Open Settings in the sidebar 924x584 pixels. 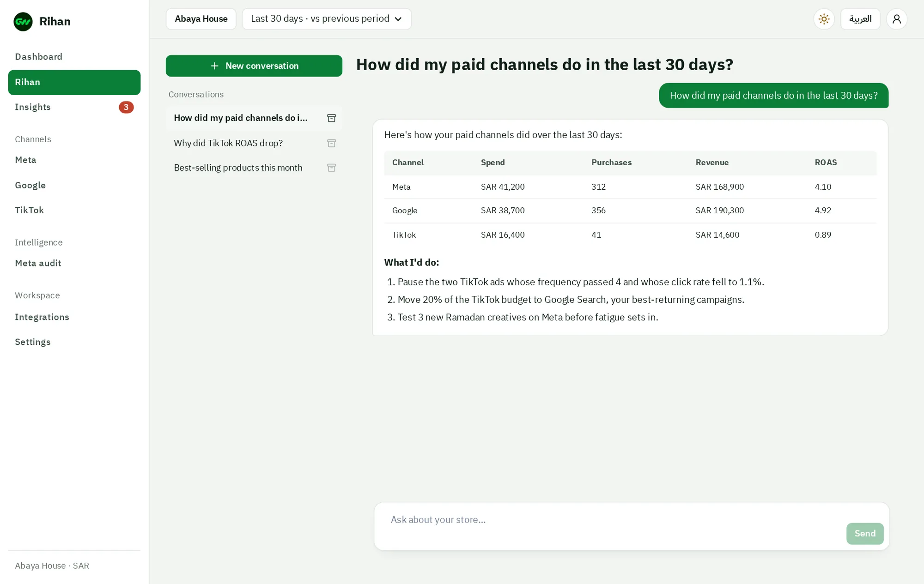point(74,342)
